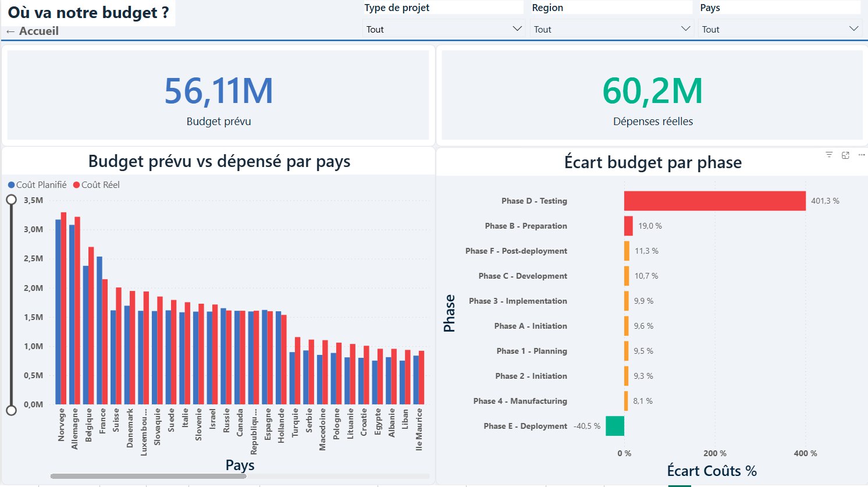
Task: Click the 60,2M Dépenses réelles card value
Action: pyautogui.click(x=653, y=91)
